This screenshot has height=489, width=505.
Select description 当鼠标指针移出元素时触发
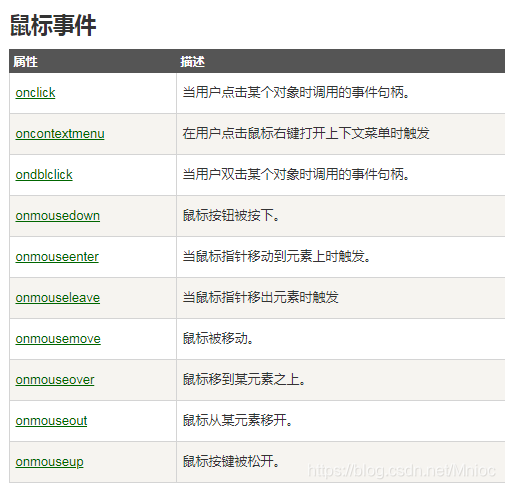pyautogui.click(x=261, y=297)
